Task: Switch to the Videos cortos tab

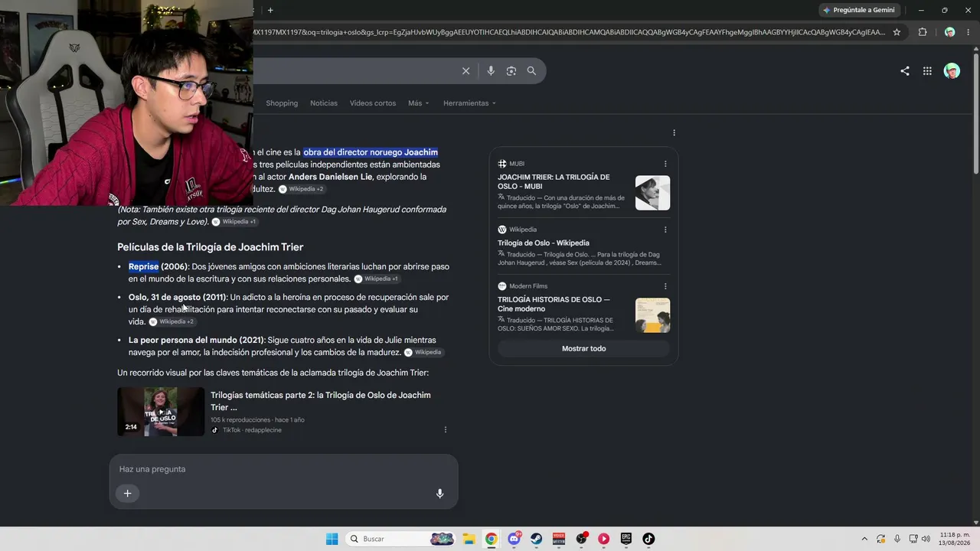Action: [373, 103]
